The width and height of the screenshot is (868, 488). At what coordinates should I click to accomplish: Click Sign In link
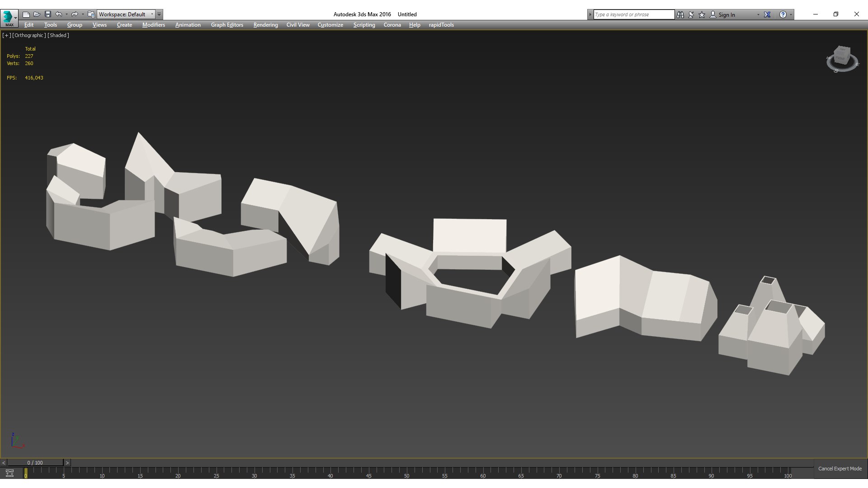pyautogui.click(x=726, y=15)
